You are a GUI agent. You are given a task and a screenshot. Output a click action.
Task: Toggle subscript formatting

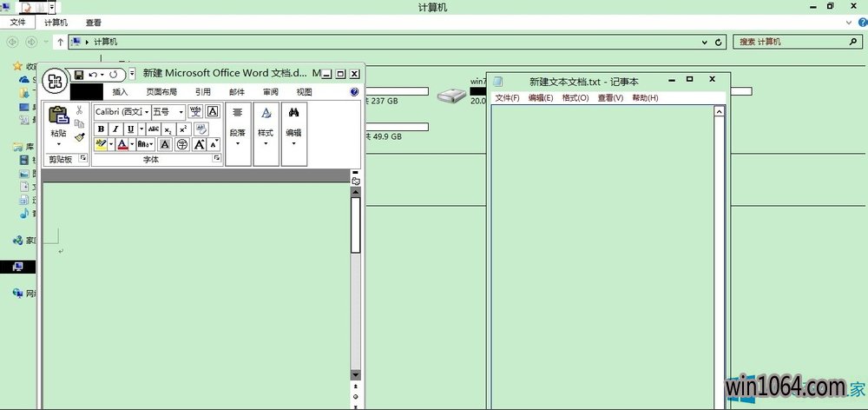[168, 129]
